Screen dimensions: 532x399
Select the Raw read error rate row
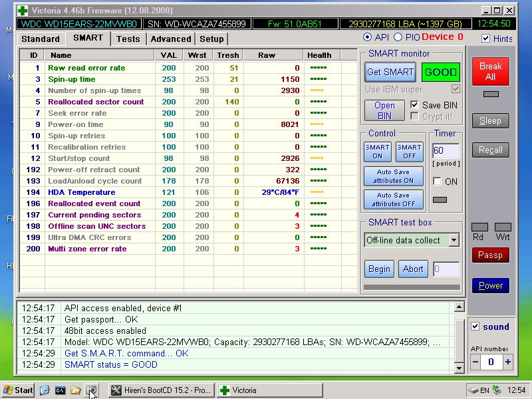188,68
